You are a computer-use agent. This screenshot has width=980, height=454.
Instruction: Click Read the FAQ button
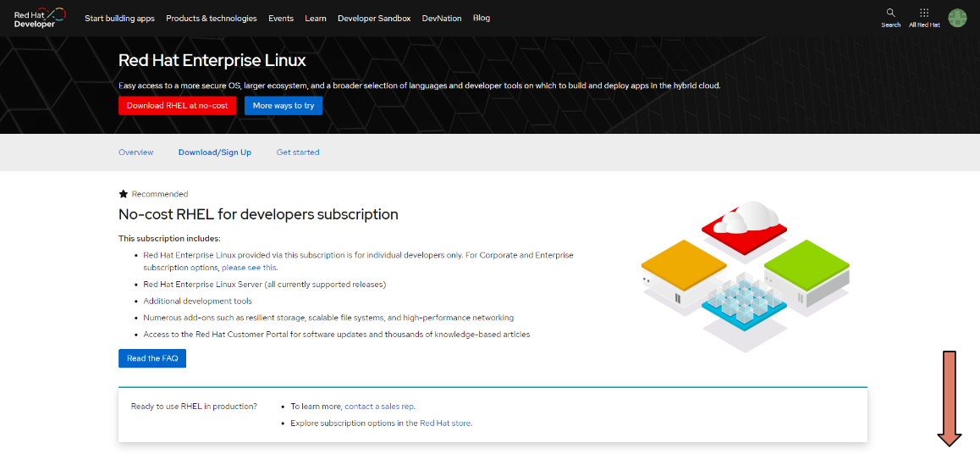pos(152,358)
